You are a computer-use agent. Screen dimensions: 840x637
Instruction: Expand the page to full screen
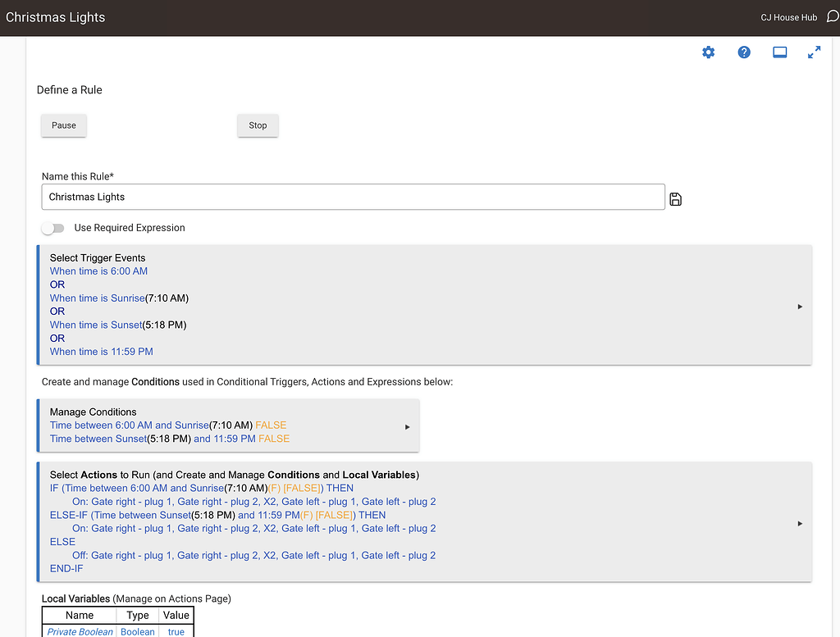pyautogui.click(x=814, y=52)
